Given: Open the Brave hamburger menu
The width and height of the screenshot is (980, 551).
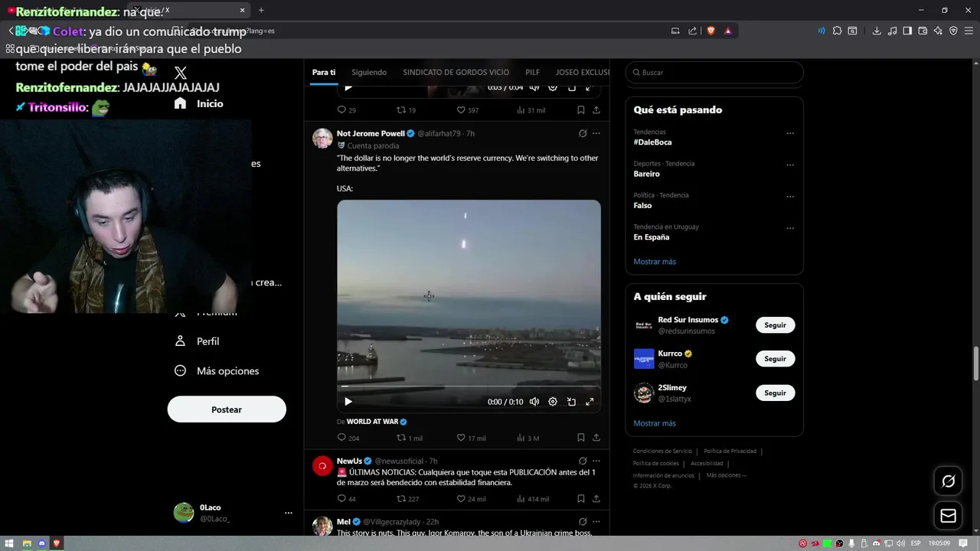Looking at the screenshot, I should [x=968, y=31].
